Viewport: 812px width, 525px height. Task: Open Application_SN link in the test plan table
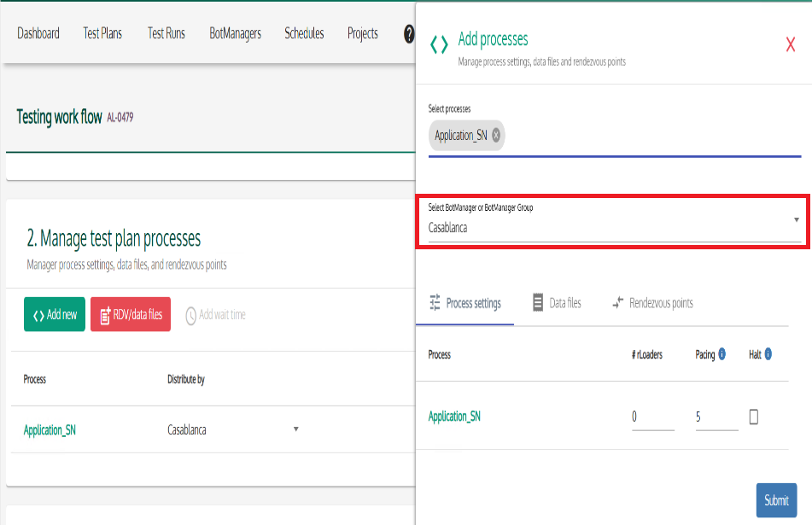tap(50, 429)
